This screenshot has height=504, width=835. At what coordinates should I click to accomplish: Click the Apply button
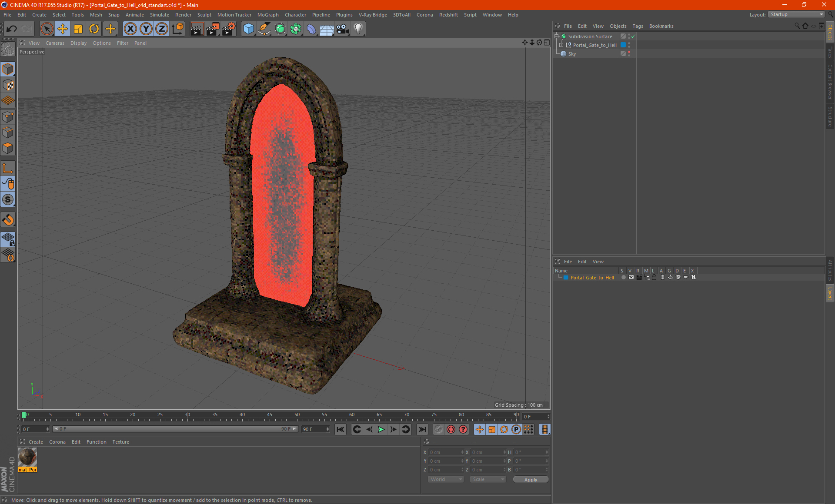531,480
